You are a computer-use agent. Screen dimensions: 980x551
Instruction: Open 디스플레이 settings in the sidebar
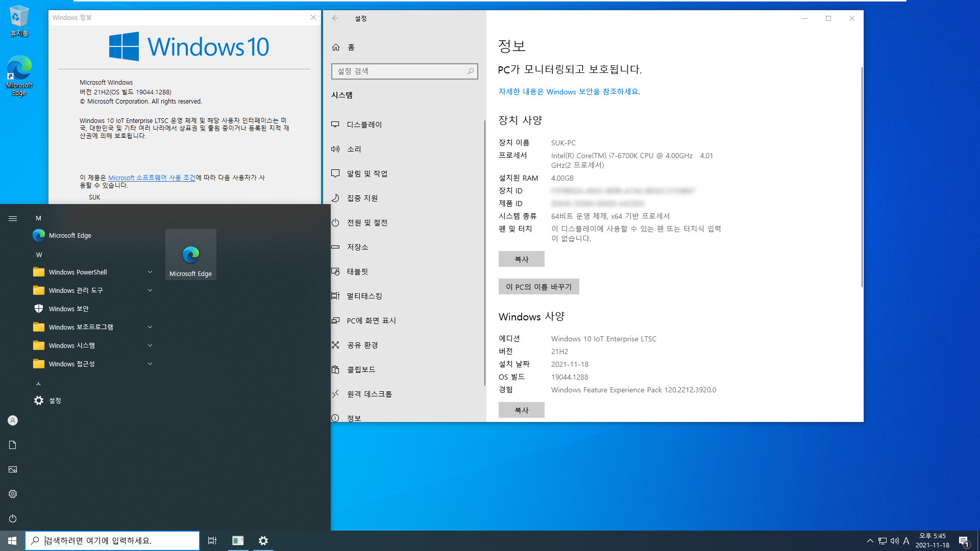click(x=363, y=124)
